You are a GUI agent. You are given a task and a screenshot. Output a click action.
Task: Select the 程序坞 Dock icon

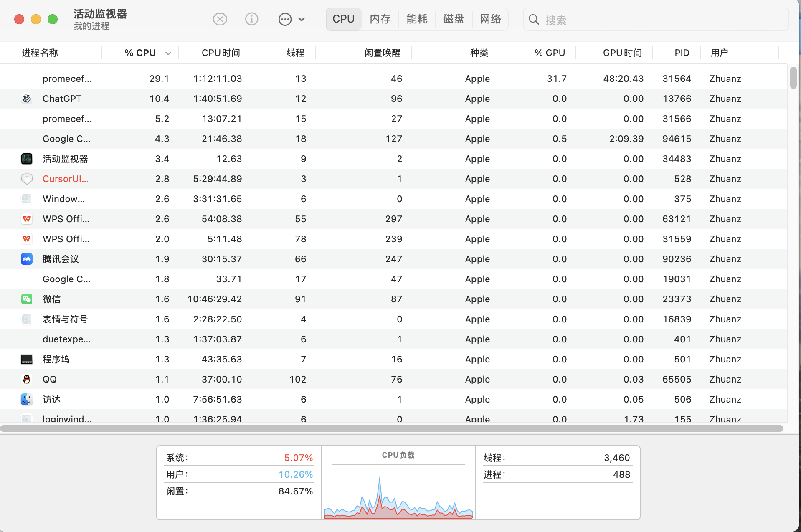coord(27,359)
